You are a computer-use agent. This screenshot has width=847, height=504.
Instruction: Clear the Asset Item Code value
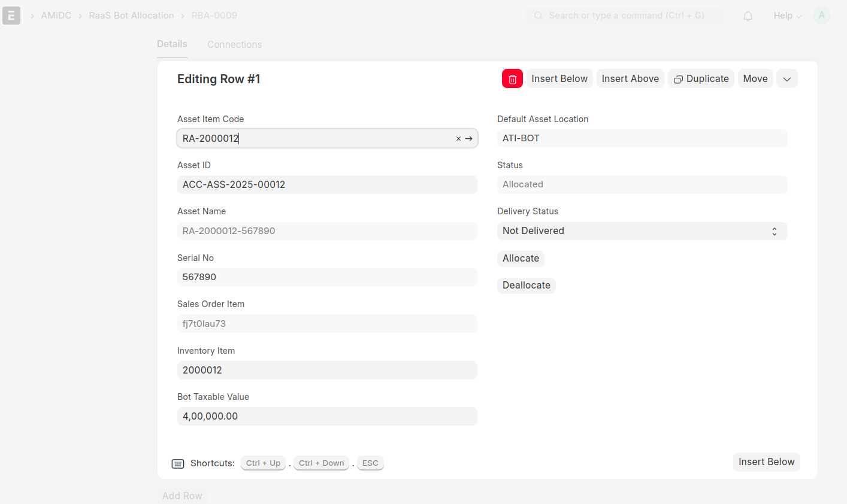pyautogui.click(x=458, y=139)
